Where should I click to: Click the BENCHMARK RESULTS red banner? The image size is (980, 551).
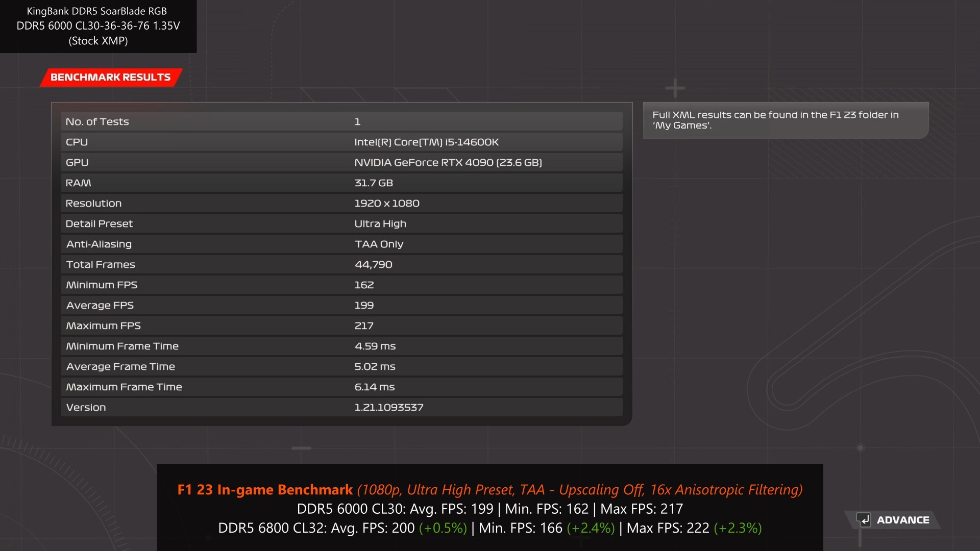111,78
